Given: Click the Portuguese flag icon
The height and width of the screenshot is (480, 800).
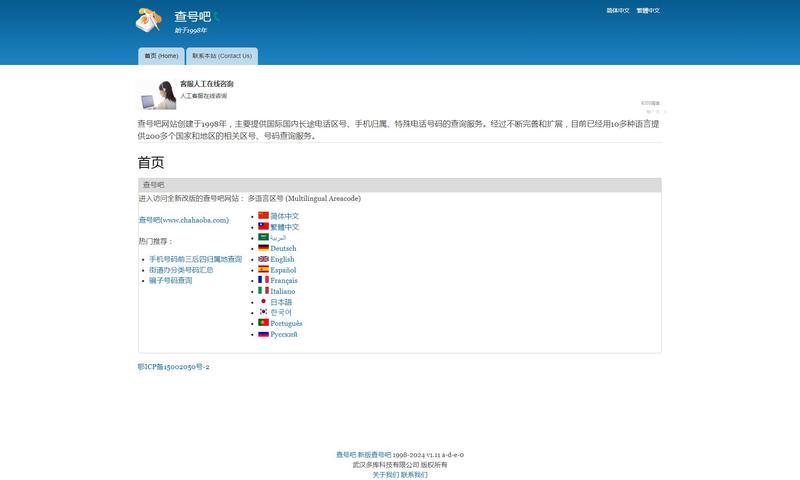Looking at the screenshot, I should point(263,322).
